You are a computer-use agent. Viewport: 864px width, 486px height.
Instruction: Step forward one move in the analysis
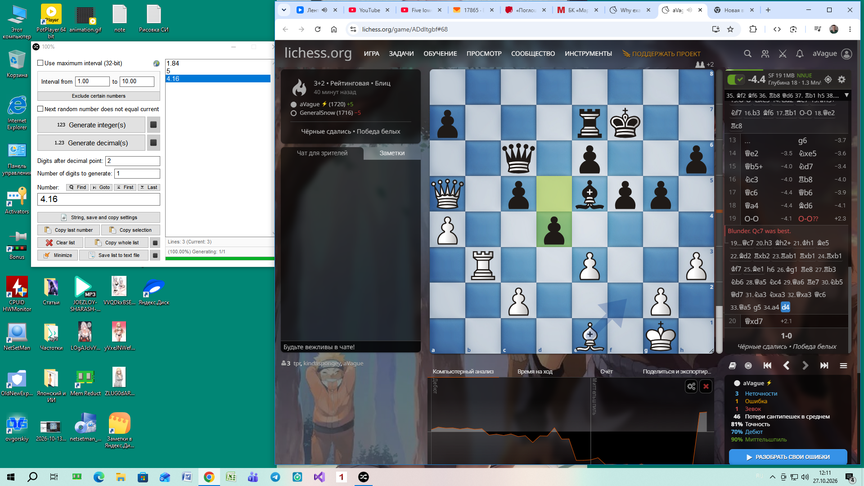[x=805, y=365]
